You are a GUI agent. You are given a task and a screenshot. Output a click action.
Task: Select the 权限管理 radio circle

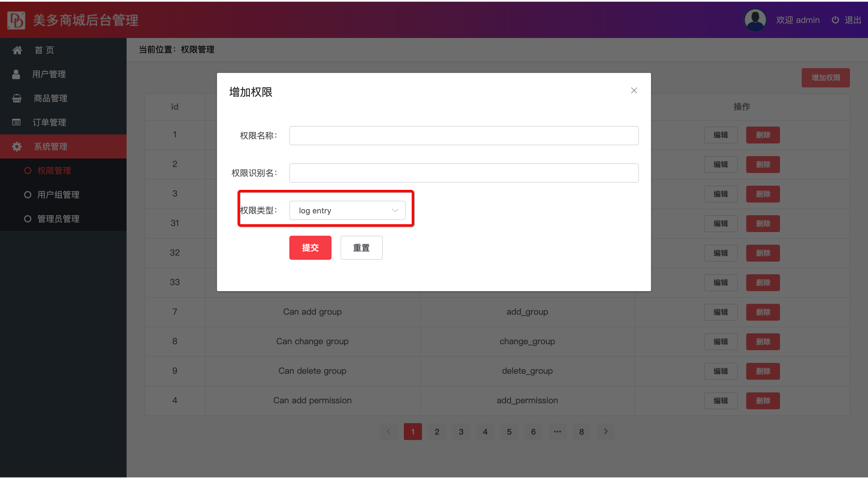click(28, 171)
